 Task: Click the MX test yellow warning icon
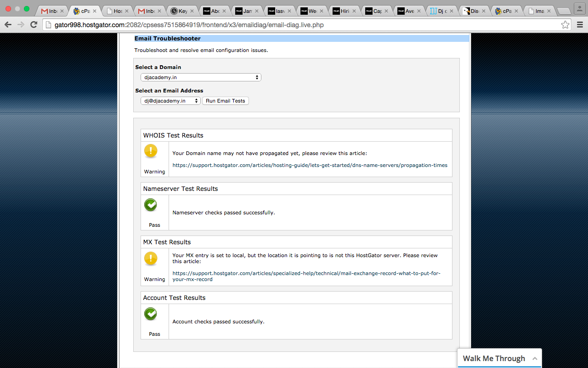point(151,259)
